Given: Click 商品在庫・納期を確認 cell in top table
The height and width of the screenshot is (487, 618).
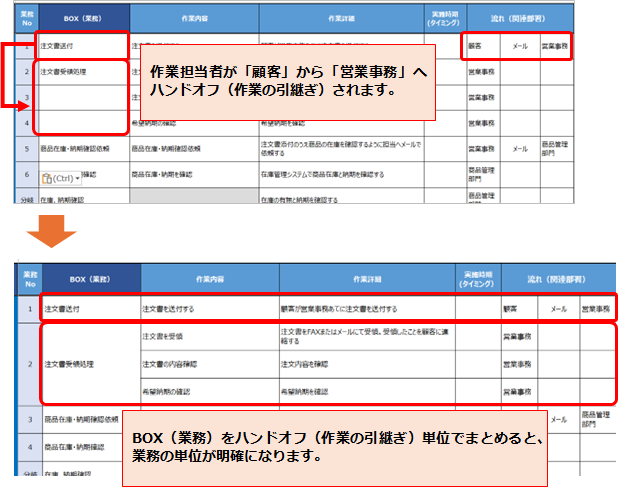Looking at the screenshot, I should (x=194, y=175).
